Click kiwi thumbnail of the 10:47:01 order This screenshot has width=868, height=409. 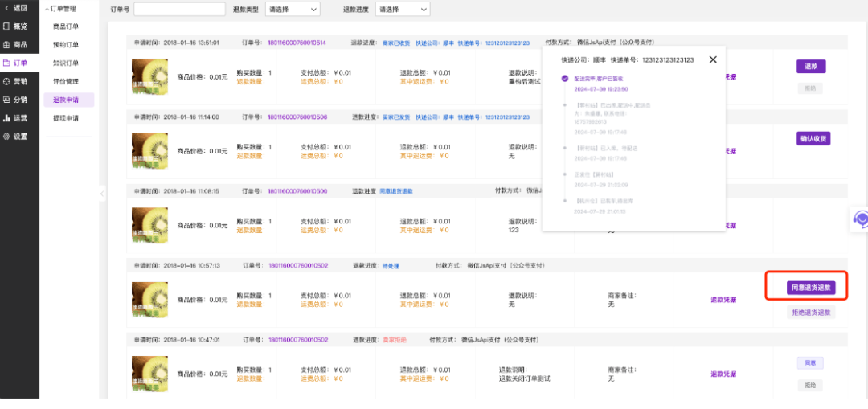point(149,374)
